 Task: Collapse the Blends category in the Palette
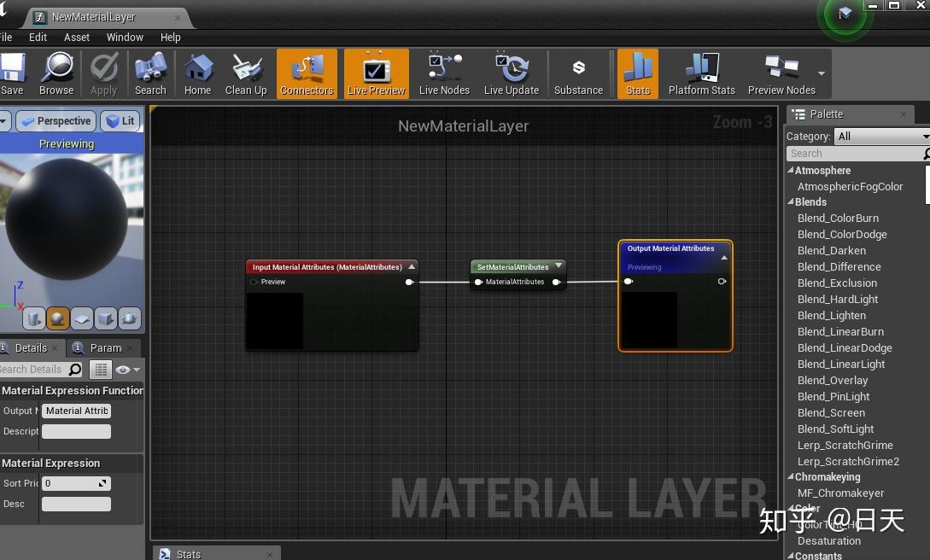791,201
